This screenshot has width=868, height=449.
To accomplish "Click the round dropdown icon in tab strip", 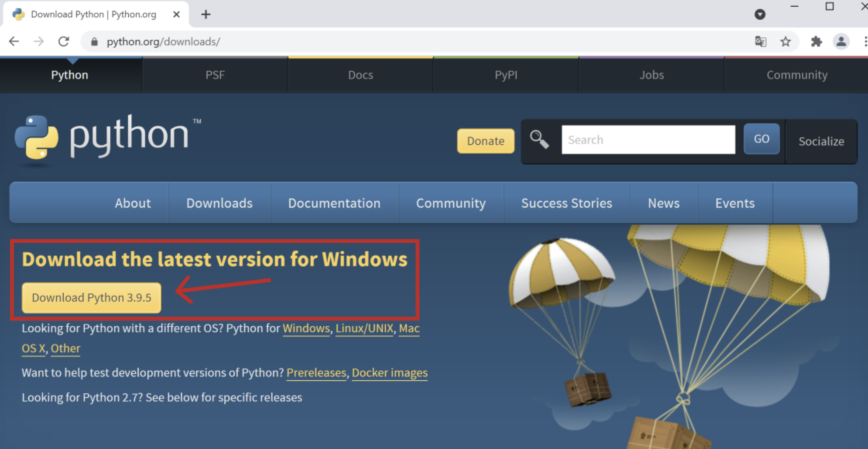I will pos(760,14).
